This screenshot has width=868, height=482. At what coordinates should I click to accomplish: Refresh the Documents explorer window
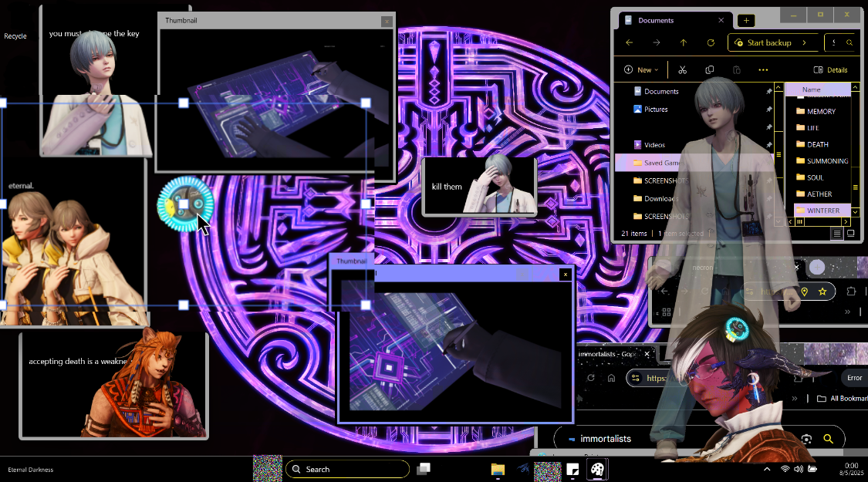pyautogui.click(x=711, y=42)
